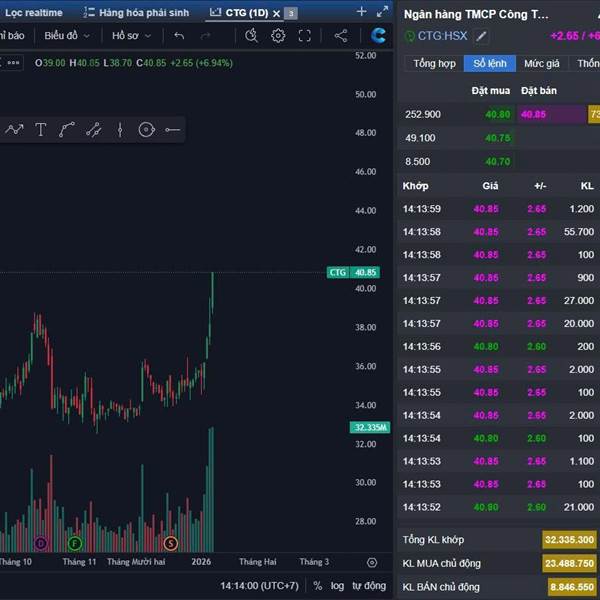600x600 pixels.
Task: Click Tổng KL khớp value 32.335.300
Action: (x=569, y=540)
